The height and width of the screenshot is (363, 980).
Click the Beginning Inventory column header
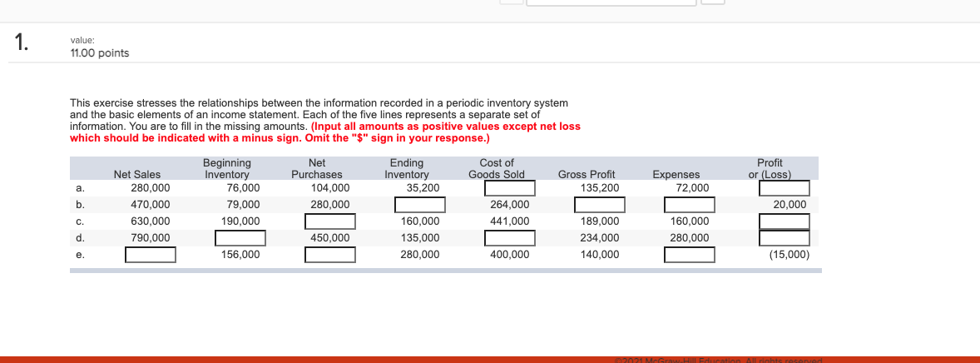227,169
